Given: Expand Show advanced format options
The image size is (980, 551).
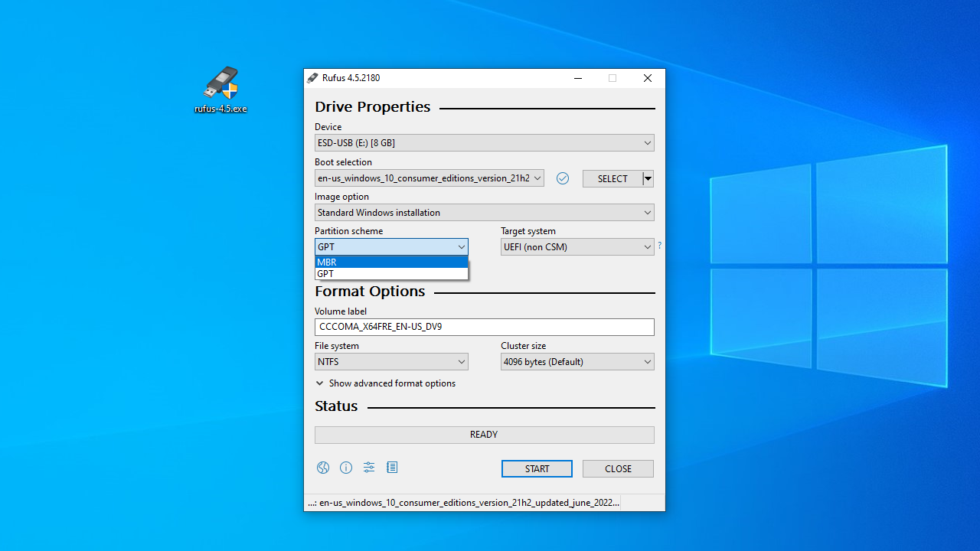Looking at the screenshot, I should (x=385, y=383).
